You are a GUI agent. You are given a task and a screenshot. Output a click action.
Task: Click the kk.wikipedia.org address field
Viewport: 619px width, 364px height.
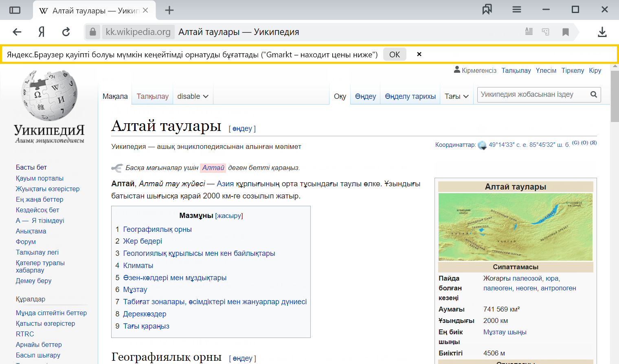[x=138, y=32]
